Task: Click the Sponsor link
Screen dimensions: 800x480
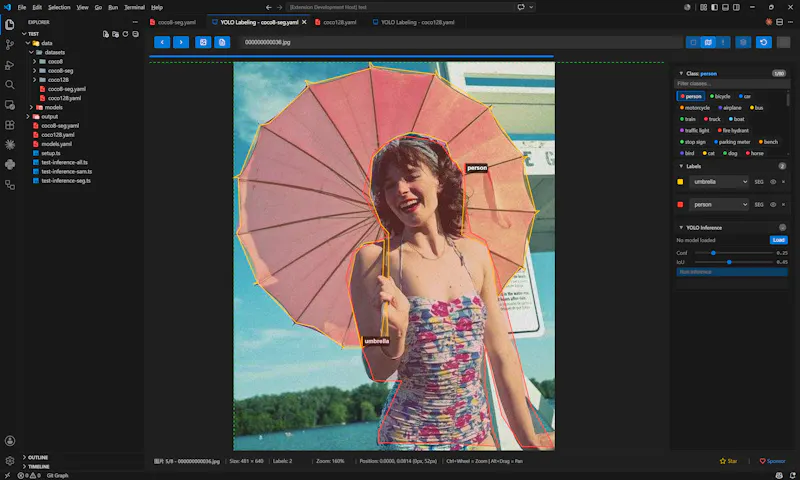Action: [772, 461]
